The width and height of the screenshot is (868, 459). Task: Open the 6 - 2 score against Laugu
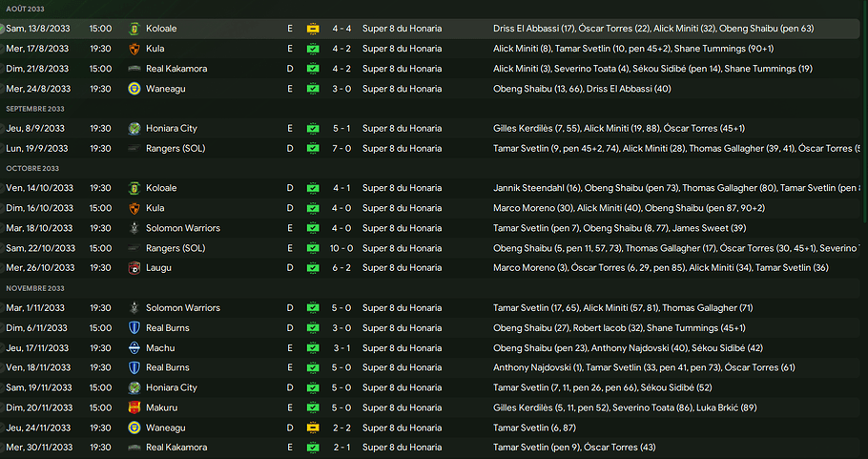[x=341, y=268]
